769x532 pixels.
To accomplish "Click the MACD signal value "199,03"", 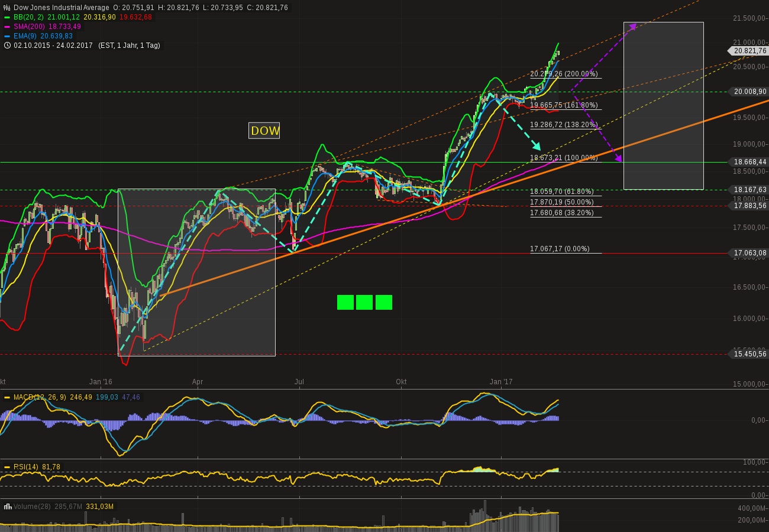I will (107, 397).
